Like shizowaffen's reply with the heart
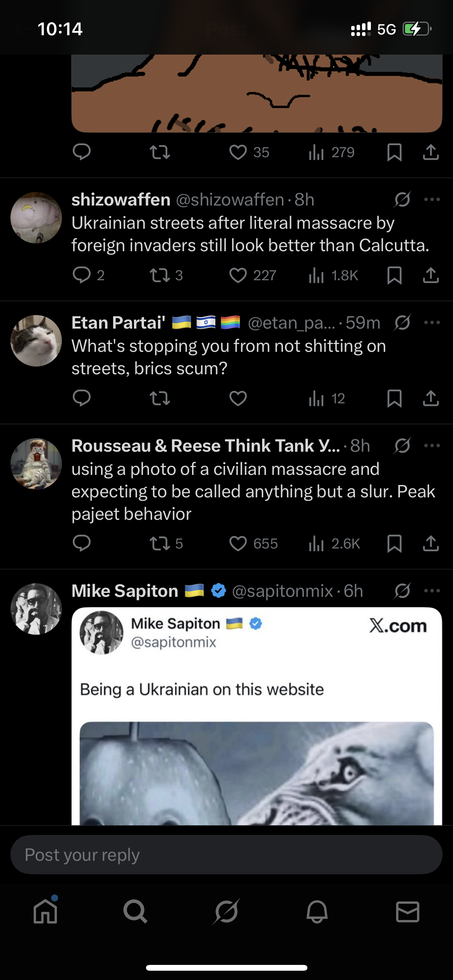 [238, 276]
